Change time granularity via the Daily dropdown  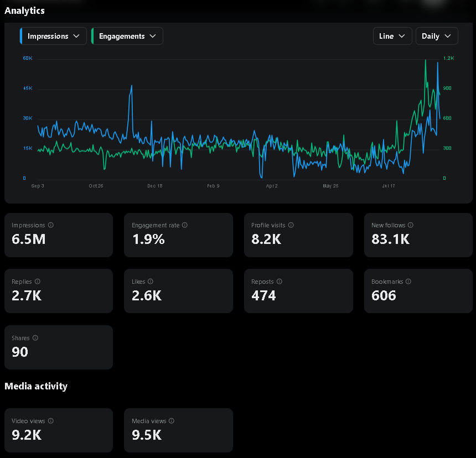437,36
